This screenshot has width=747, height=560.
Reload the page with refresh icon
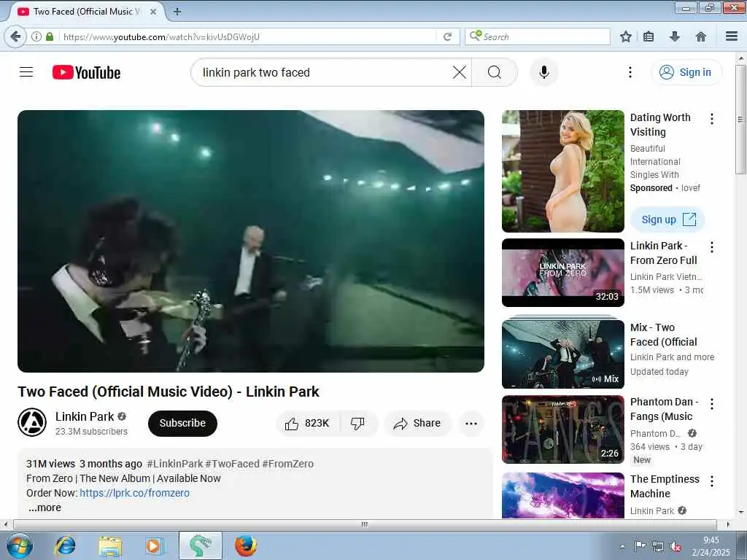pyautogui.click(x=447, y=36)
